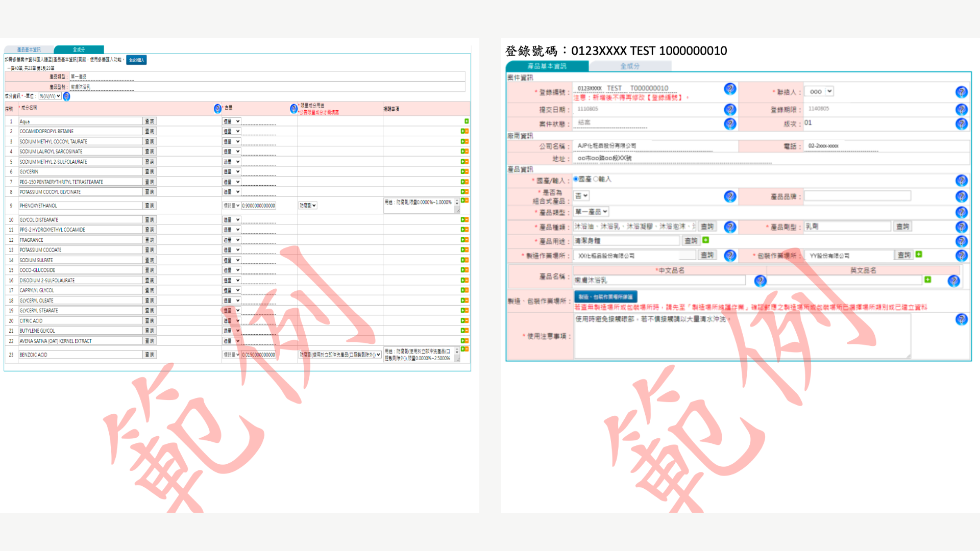The width and height of the screenshot is (980, 551).
Task: Open the unit %(W/W) dropdown
Action: pos(50,96)
